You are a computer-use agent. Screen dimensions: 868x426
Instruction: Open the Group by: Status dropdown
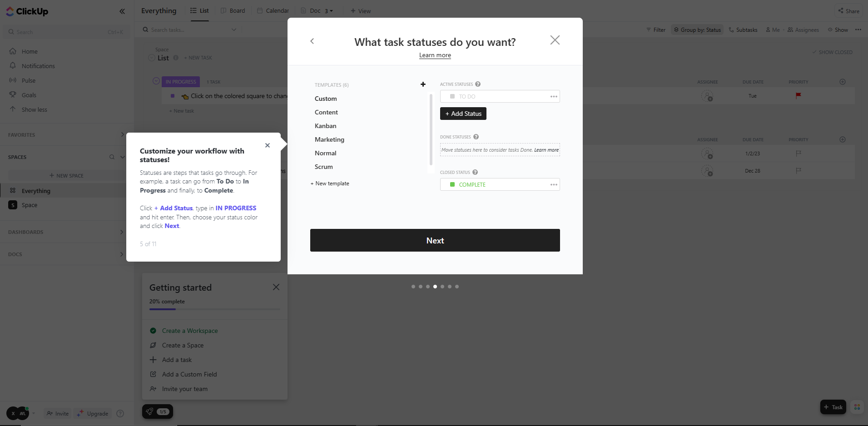point(697,30)
